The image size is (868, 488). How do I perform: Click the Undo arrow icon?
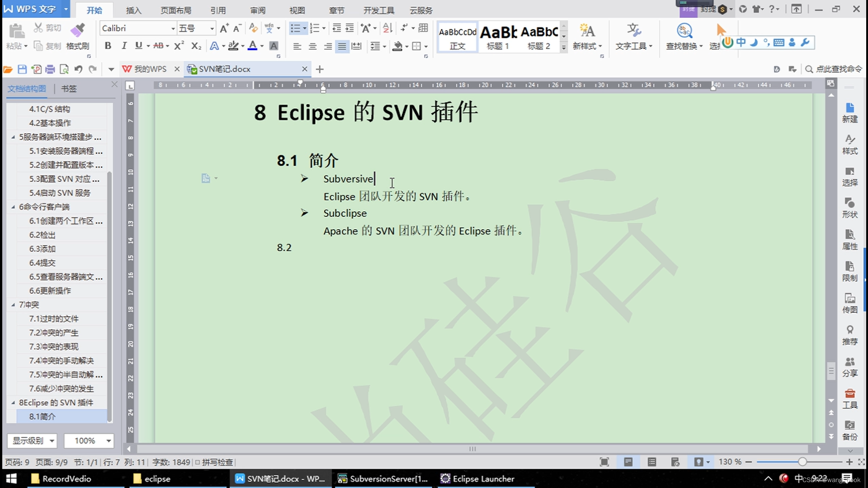coord(78,69)
